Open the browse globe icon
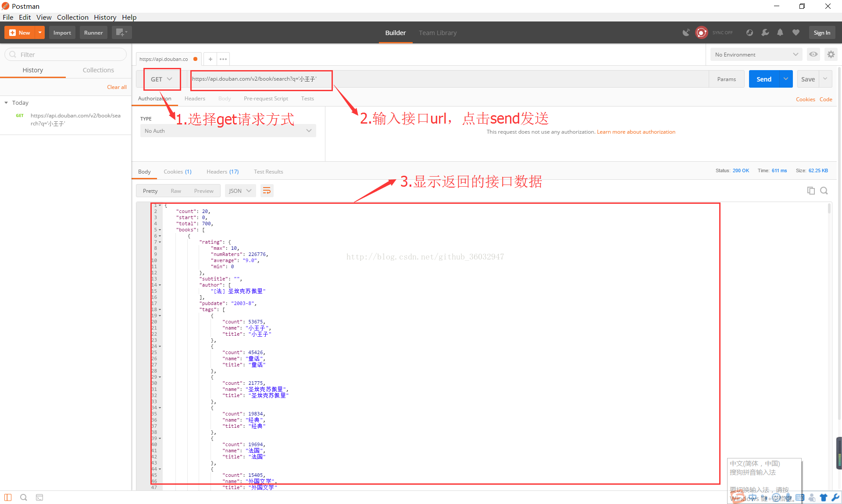This screenshot has height=504, width=842. (749, 32)
